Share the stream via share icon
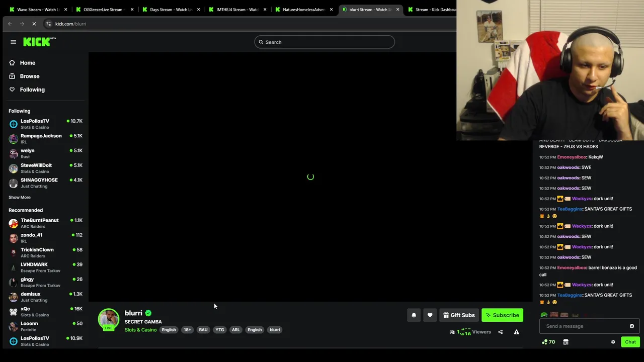 click(x=500, y=332)
